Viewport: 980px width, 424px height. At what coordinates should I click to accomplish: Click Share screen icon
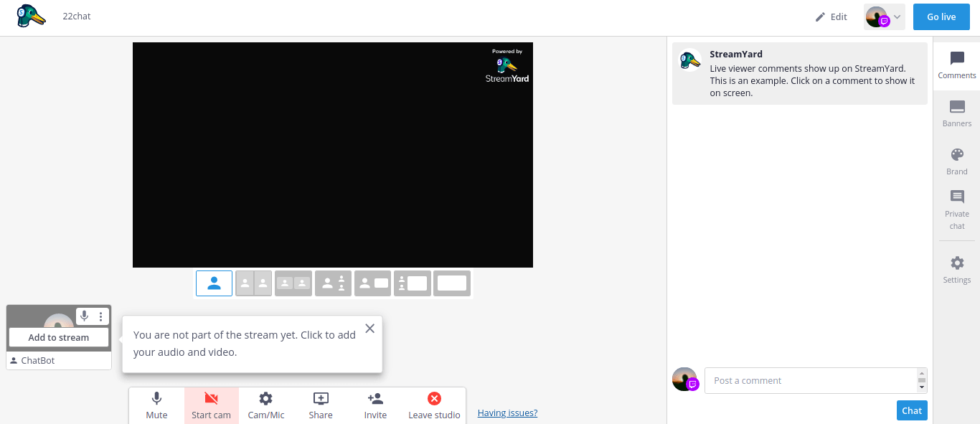click(x=321, y=405)
